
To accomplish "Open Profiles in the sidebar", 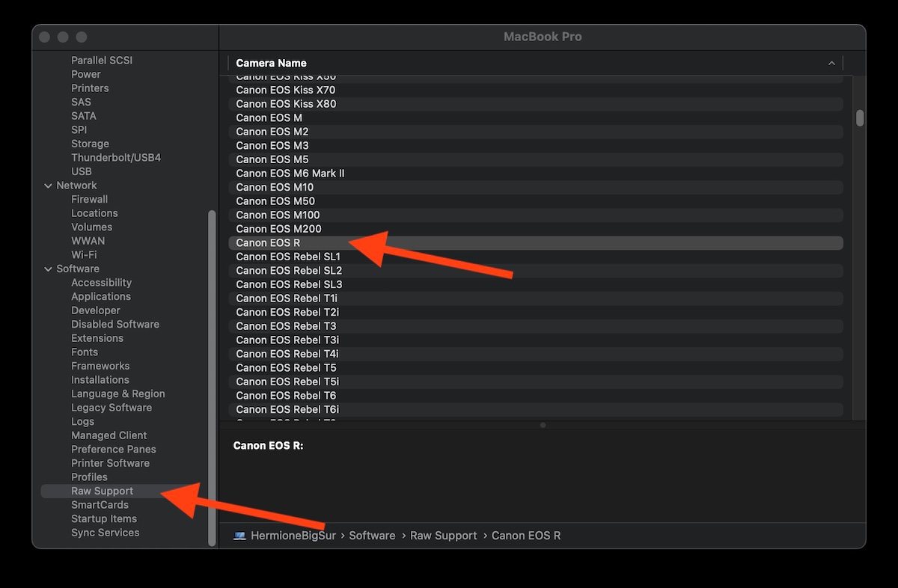I will [x=89, y=477].
